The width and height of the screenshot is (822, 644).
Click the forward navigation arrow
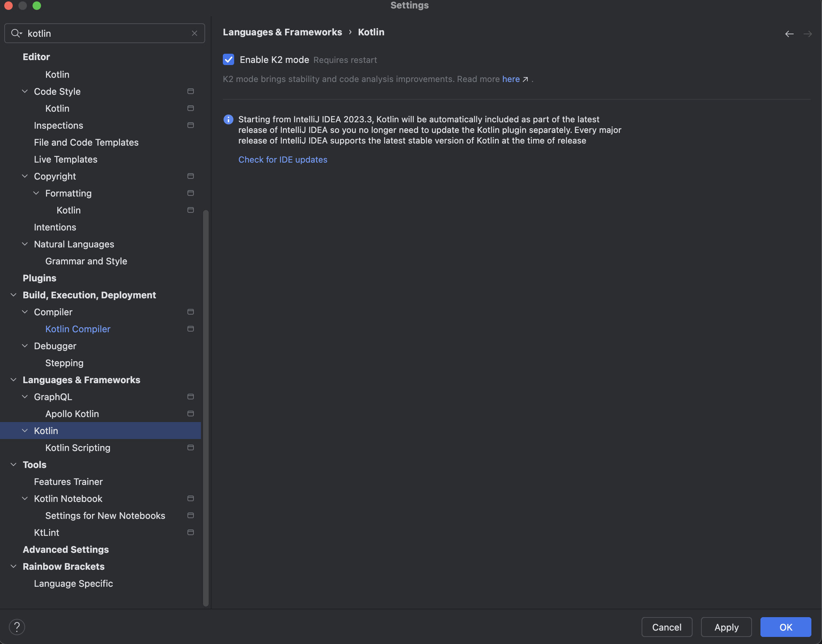[x=807, y=34]
